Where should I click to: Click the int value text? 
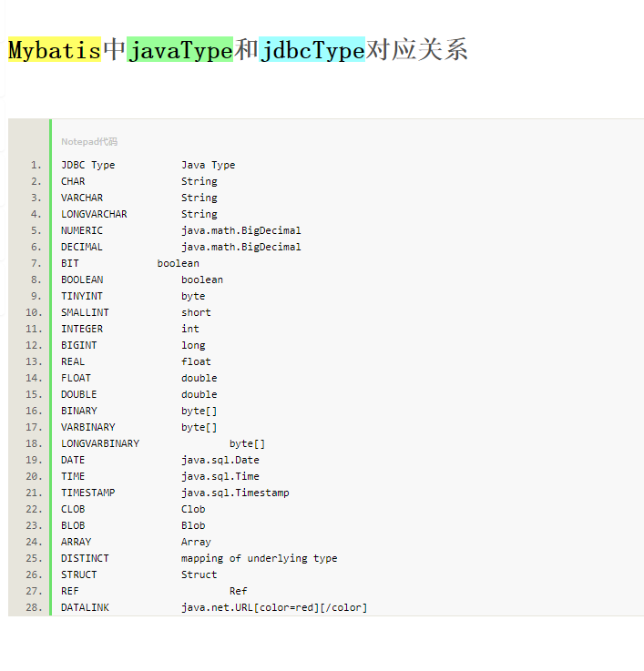click(x=190, y=329)
